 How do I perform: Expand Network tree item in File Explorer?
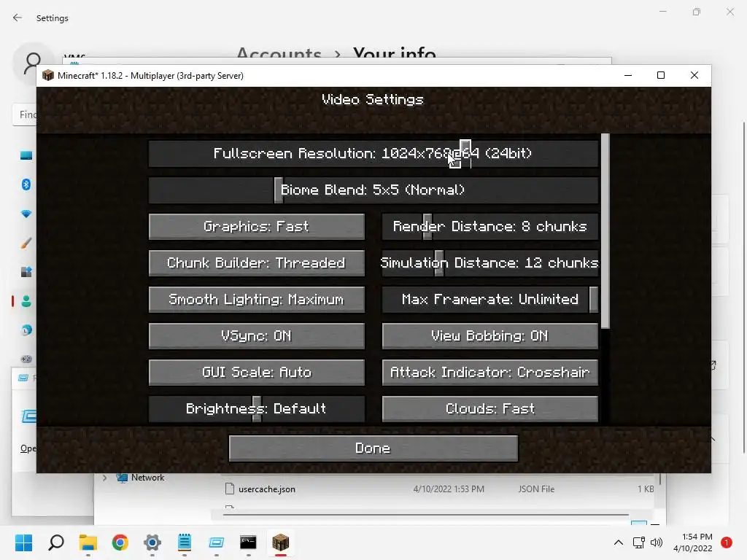(x=105, y=478)
